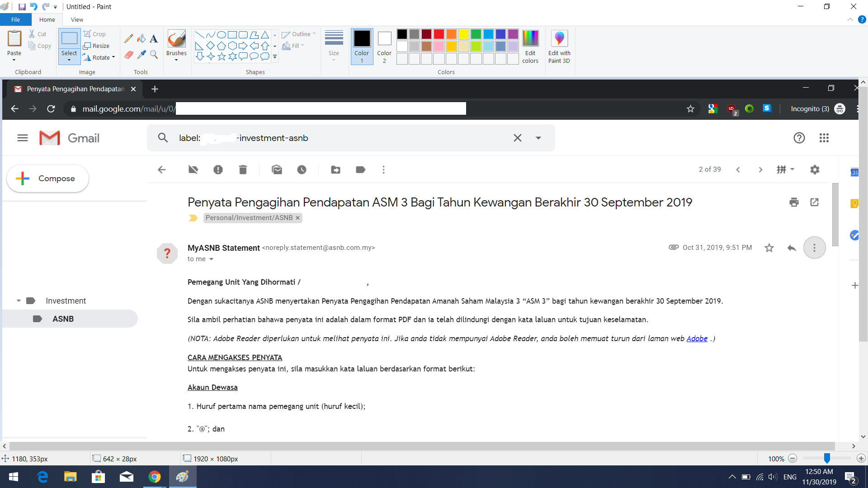This screenshot has width=868, height=488.
Task: Show recipient details arrow next to 'to me'
Action: click(211, 259)
